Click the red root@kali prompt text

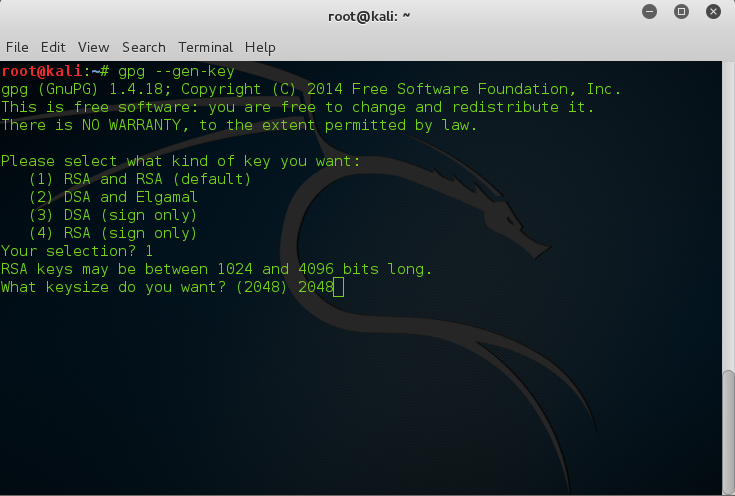pyautogui.click(x=45, y=72)
